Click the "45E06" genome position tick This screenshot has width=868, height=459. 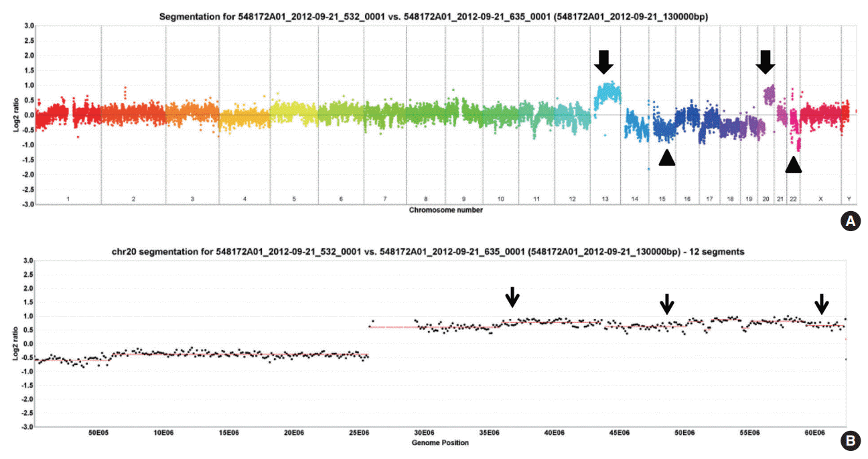pyautogui.click(x=620, y=434)
